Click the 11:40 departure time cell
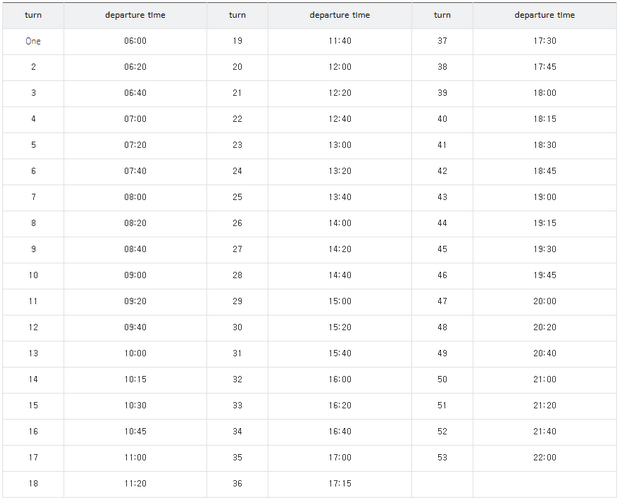620x500 pixels. click(x=340, y=41)
